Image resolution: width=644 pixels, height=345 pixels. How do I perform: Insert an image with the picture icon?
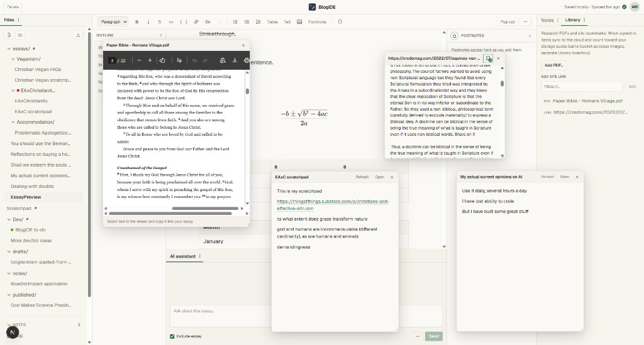coord(299,22)
